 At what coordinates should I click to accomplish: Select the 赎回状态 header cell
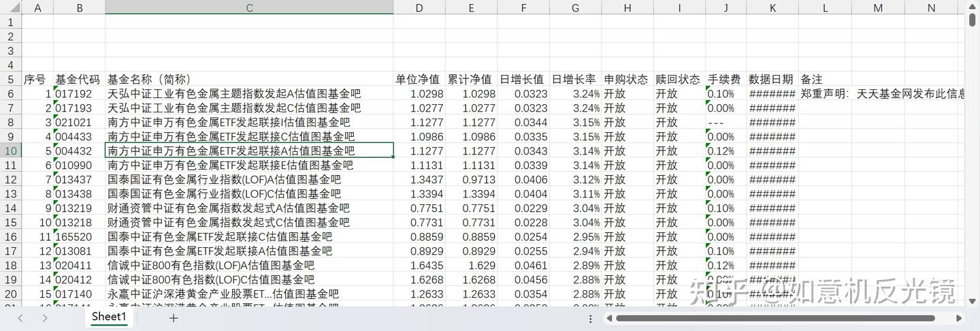680,79
